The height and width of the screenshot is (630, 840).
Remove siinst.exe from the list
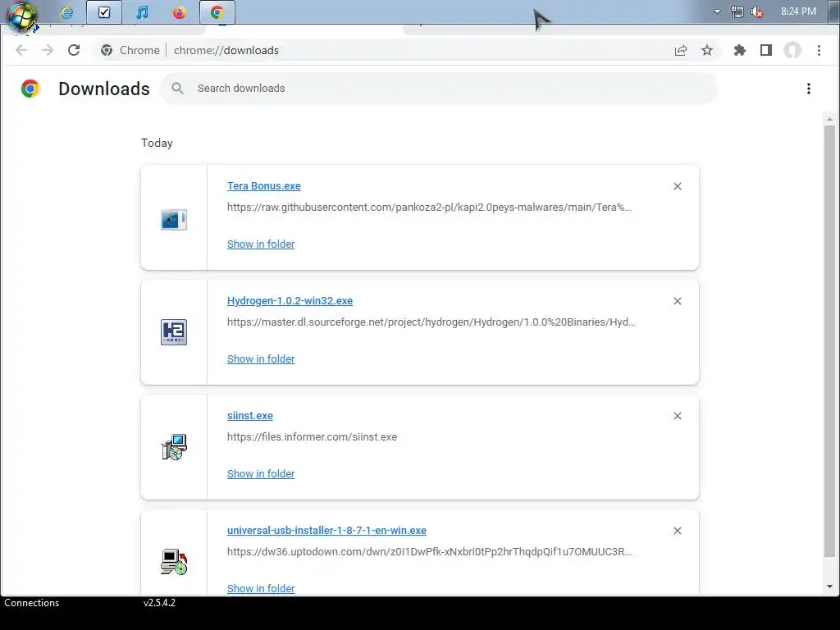677,416
